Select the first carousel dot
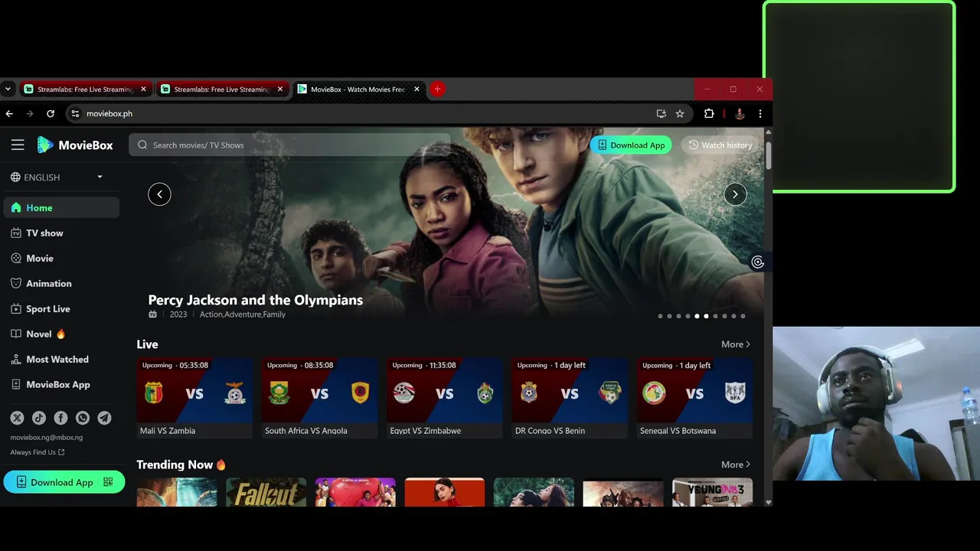The image size is (980, 551). pyautogui.click(x=660, y=316)
